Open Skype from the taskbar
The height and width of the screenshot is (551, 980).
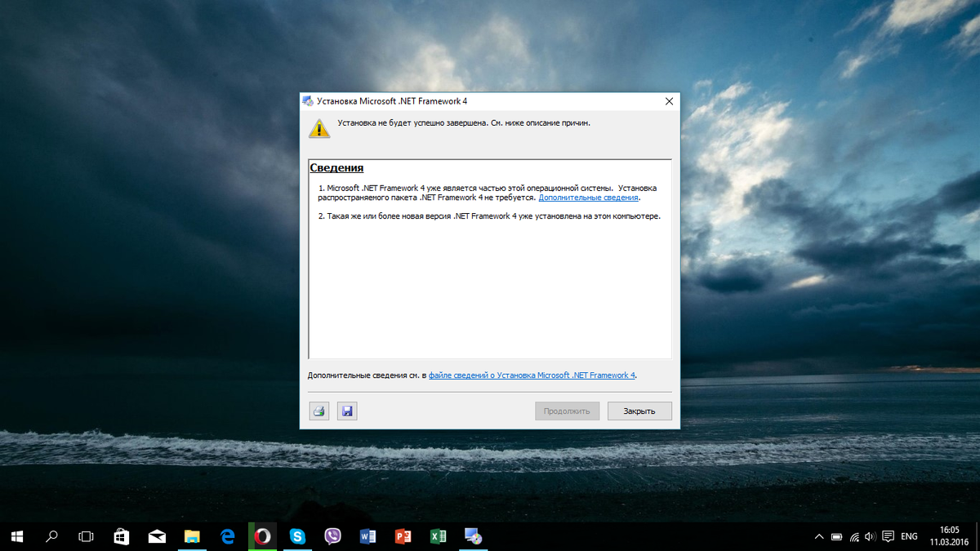[x=297, y=536]
